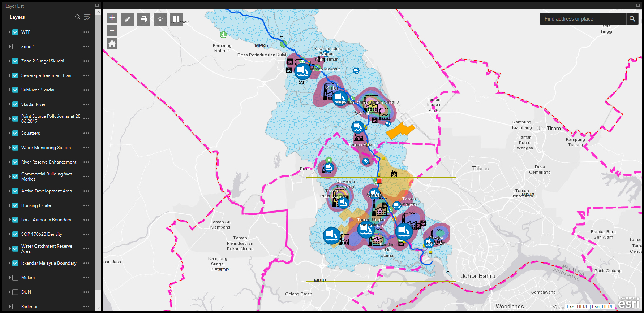The image size is (644, 313).
Task: Enable the Zone 1 layer checkbox
Action: (15, 47)
